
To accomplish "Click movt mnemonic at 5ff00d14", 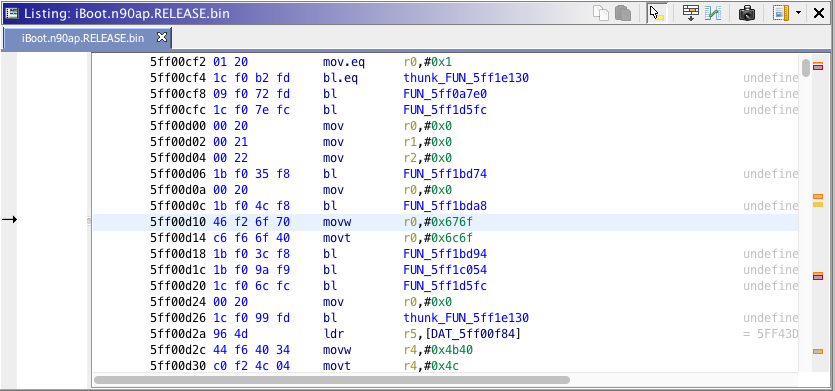I will pos(337,238).
